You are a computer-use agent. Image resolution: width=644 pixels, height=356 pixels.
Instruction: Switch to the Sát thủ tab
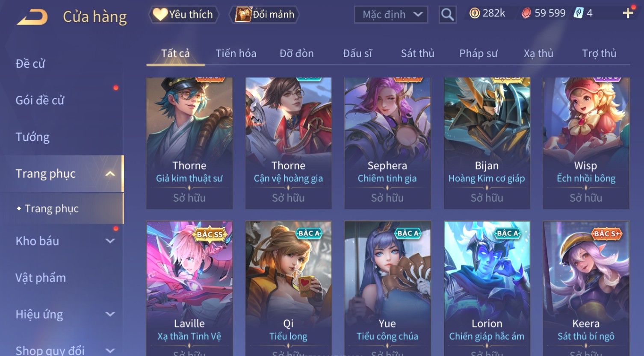tap(417, 53)
